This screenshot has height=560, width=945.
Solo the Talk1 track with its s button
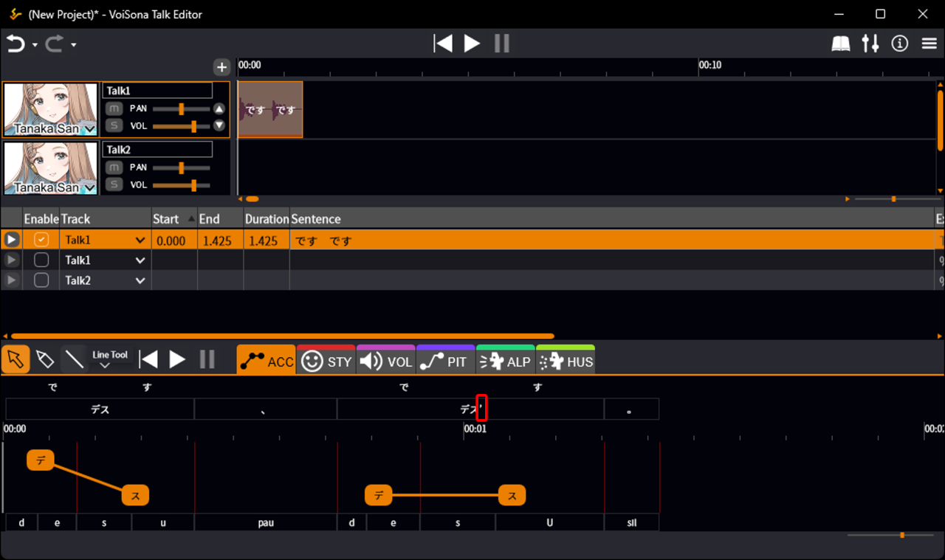point(114,125)
